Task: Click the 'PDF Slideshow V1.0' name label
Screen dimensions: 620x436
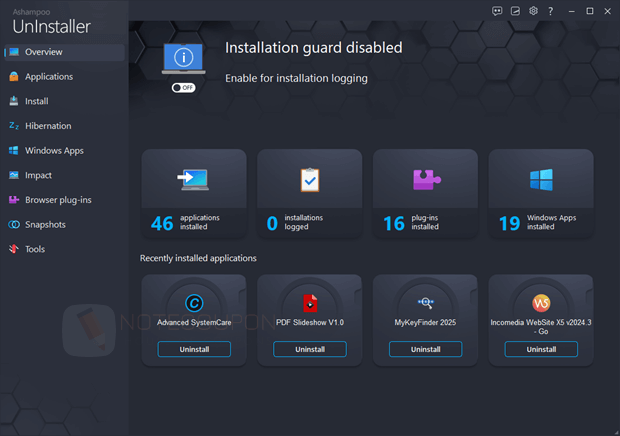Action: tap(310, 323)
